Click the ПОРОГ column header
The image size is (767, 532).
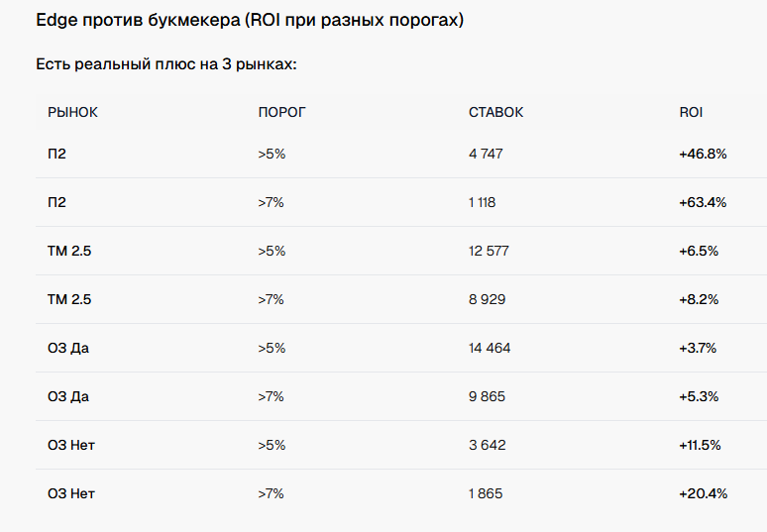tap(281, 113)
